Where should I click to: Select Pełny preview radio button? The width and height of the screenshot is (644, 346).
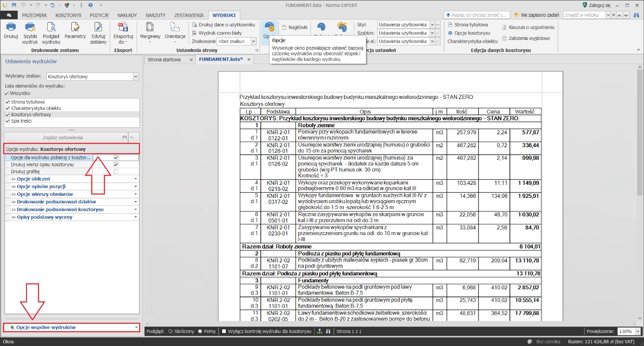[200, 332]
